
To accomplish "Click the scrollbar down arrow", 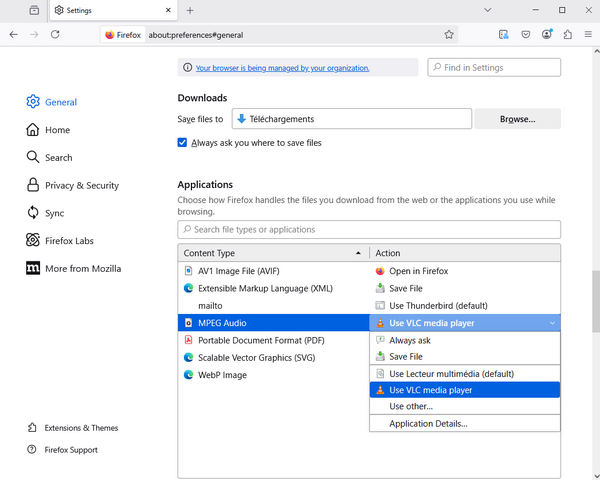I will [596, 476].
